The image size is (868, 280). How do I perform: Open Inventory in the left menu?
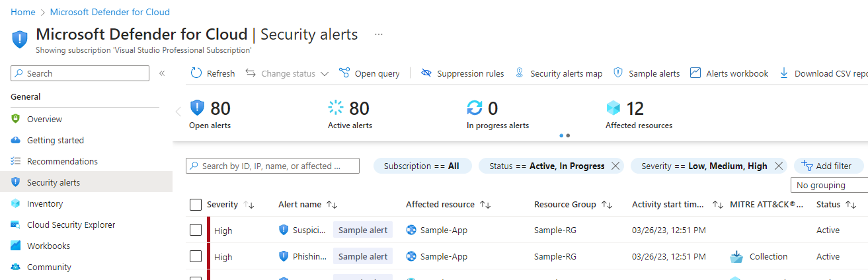pyautogui.click(x=45, y=203)
